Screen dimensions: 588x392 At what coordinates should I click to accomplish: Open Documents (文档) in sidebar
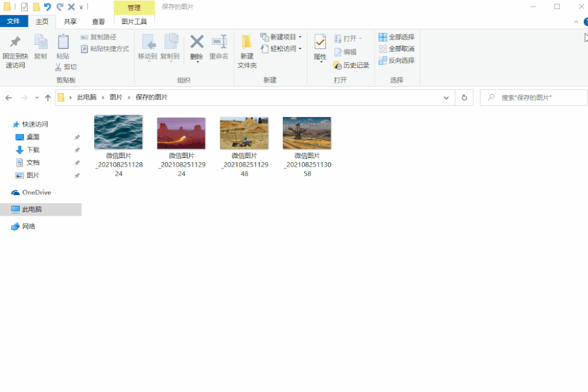[x=33, y=163]
